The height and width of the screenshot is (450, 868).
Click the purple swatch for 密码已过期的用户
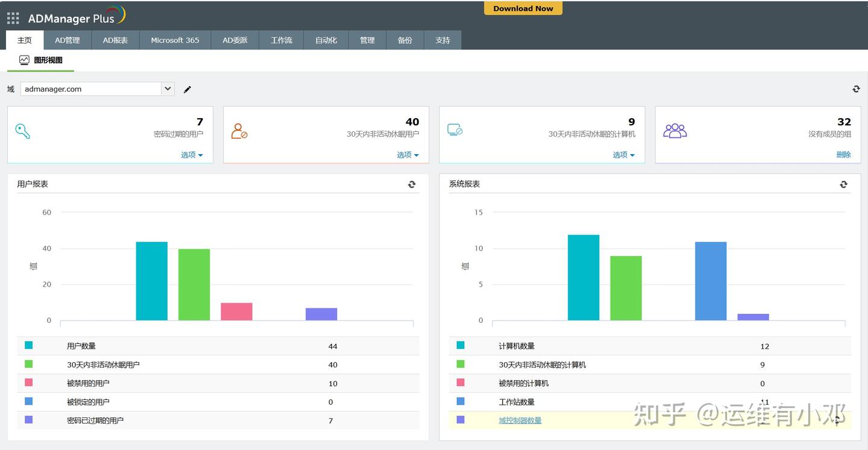28,420
